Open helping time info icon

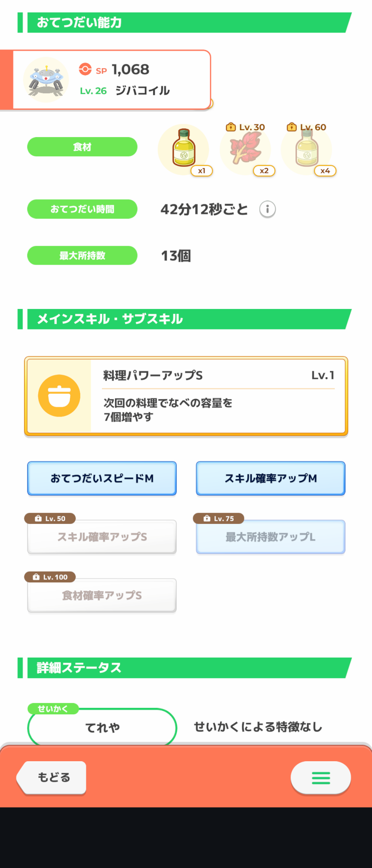pyautogui.click(x=267, y=209)
